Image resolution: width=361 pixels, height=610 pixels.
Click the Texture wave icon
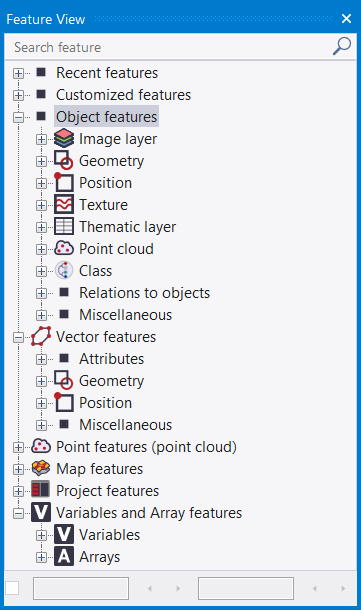[x=64, y=205]
